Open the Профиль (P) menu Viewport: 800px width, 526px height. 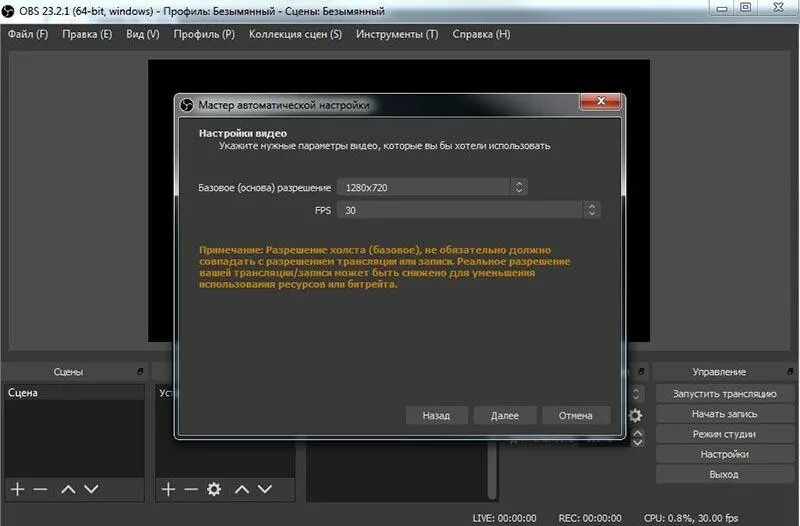point(204,34)
